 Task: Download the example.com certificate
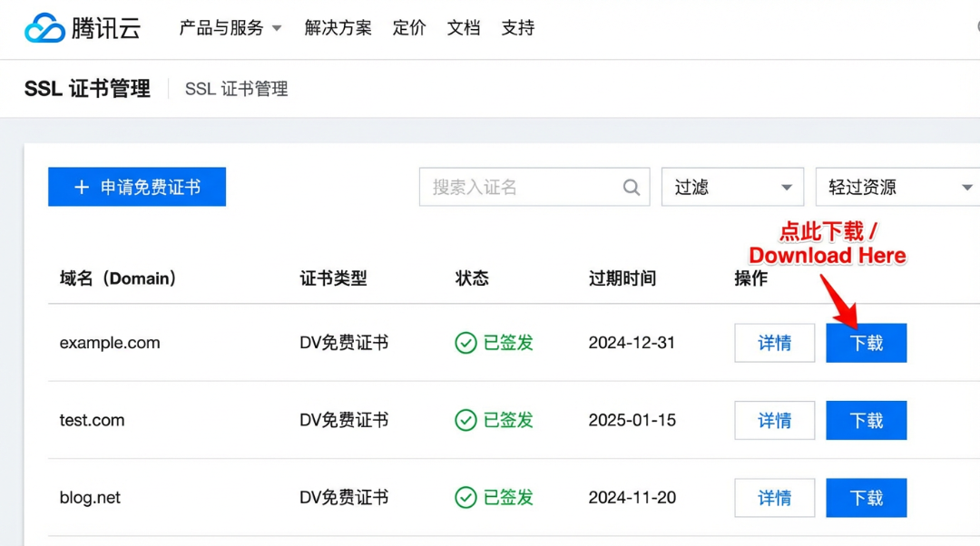867,343
